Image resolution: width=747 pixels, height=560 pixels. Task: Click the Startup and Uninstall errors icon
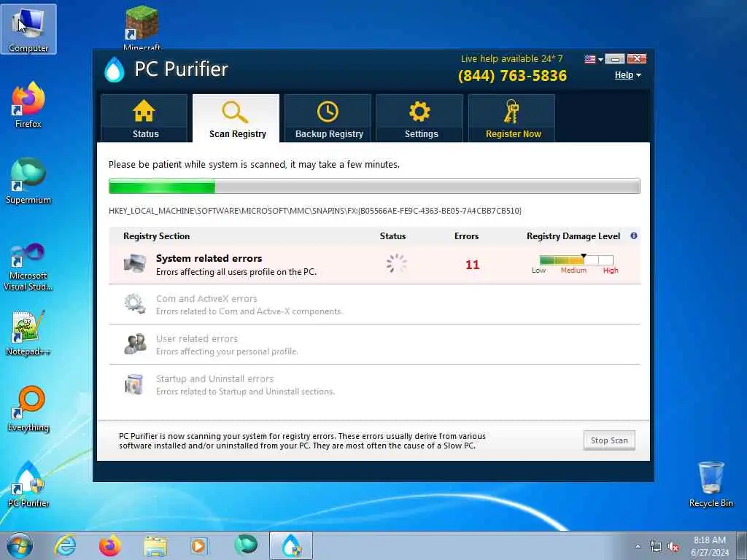click(134, 384)
